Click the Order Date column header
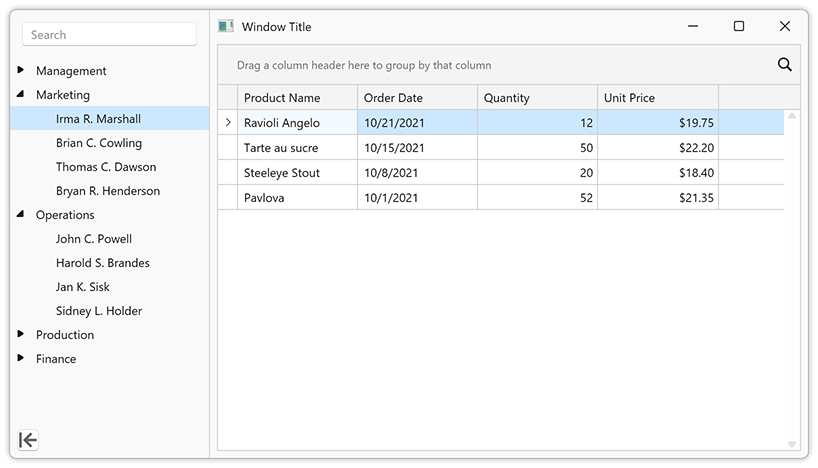This screenshot has width=818, height=468. coord(417,98)
